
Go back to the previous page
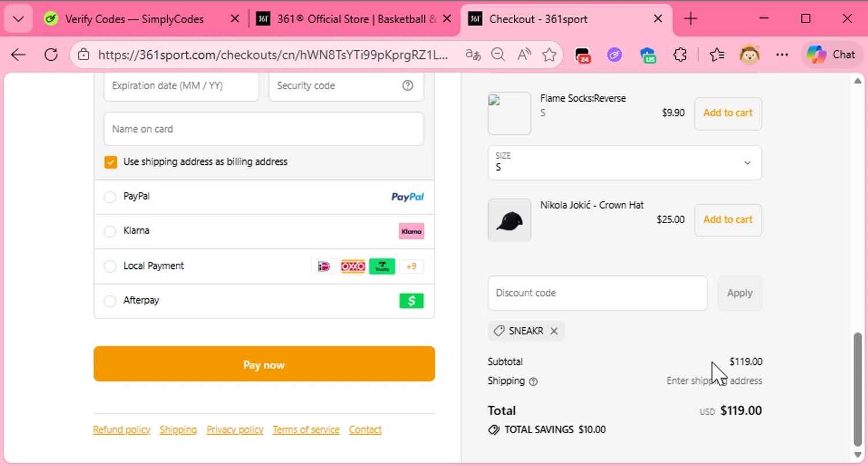pyautogui.click(x=19, y=55)
